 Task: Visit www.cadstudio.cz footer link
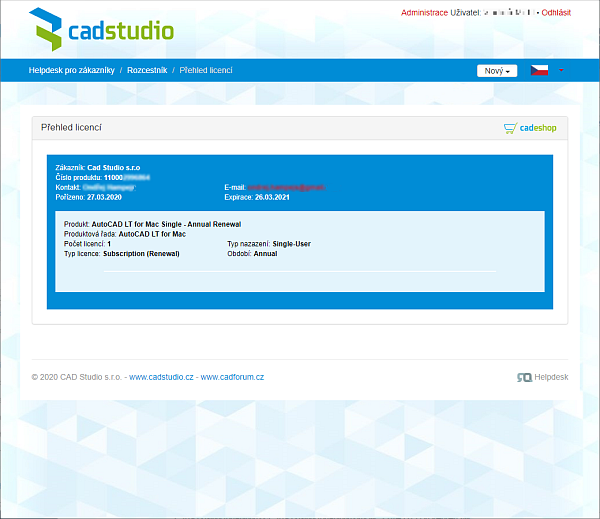click(x=161, y=377)
